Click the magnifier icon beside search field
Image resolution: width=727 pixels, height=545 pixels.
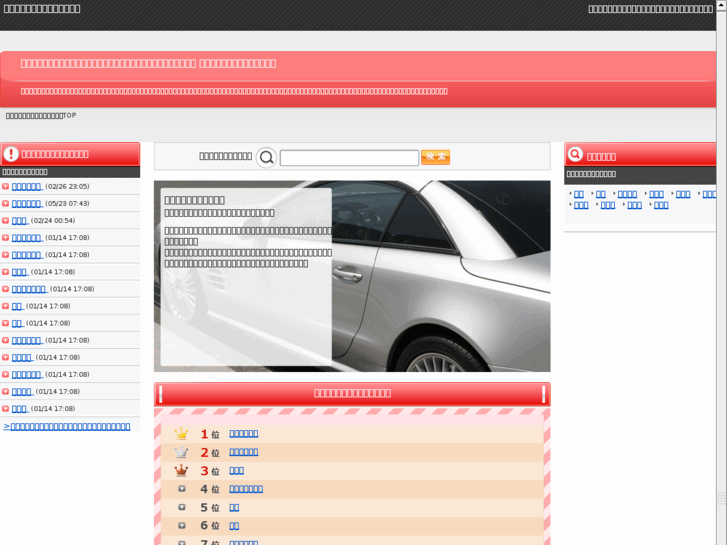pyautogui.click(x=267, y=158)
